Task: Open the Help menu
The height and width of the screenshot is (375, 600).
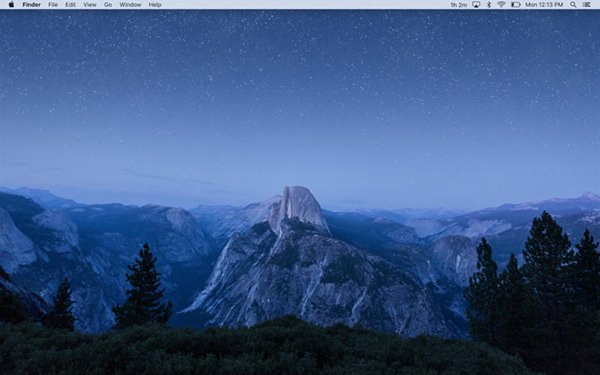Action: point(155,5)
